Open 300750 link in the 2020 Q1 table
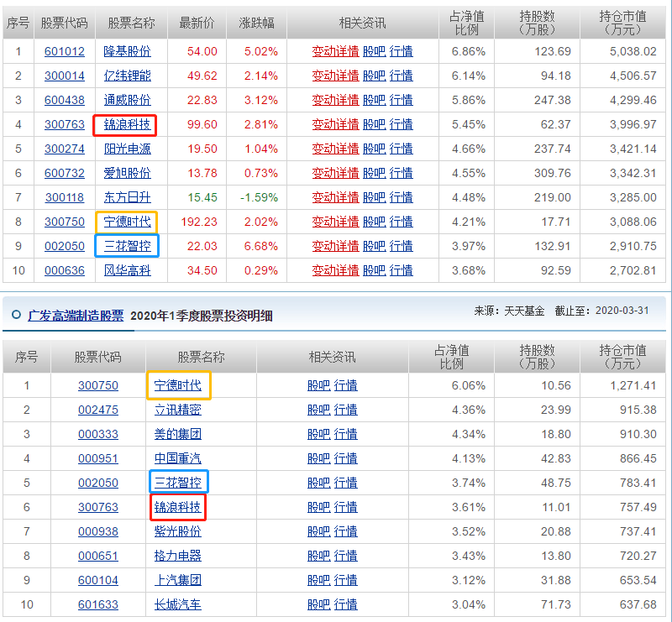 tap(97, 385)
